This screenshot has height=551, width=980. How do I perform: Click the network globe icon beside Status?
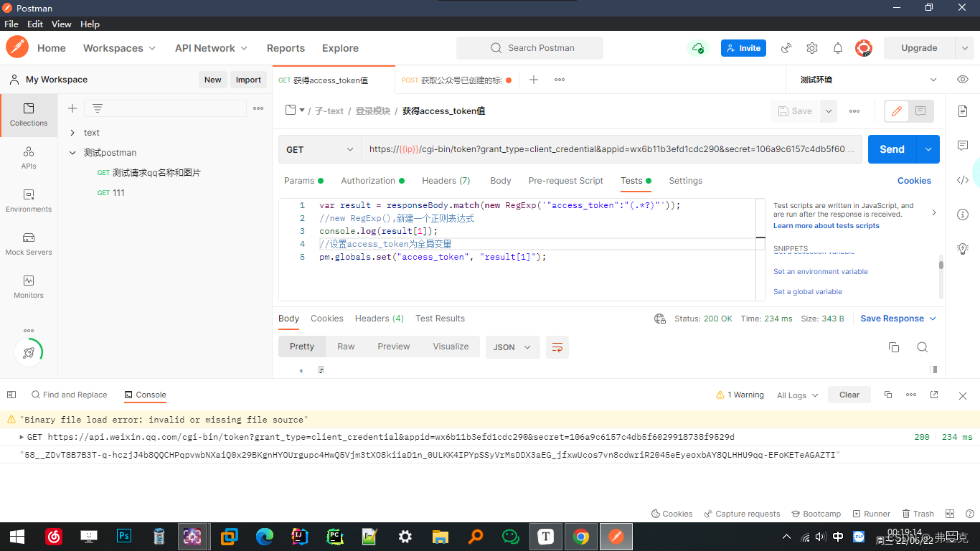pyautogui.click(x=660, y=319)
